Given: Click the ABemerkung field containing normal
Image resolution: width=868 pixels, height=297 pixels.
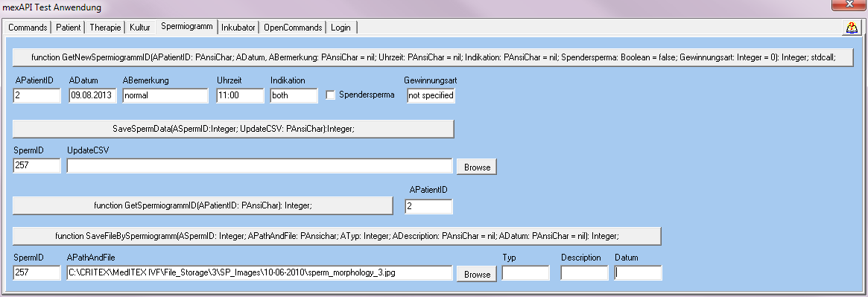Looking at the screenshot, I should pyautogui.click(x=165, y=95).
